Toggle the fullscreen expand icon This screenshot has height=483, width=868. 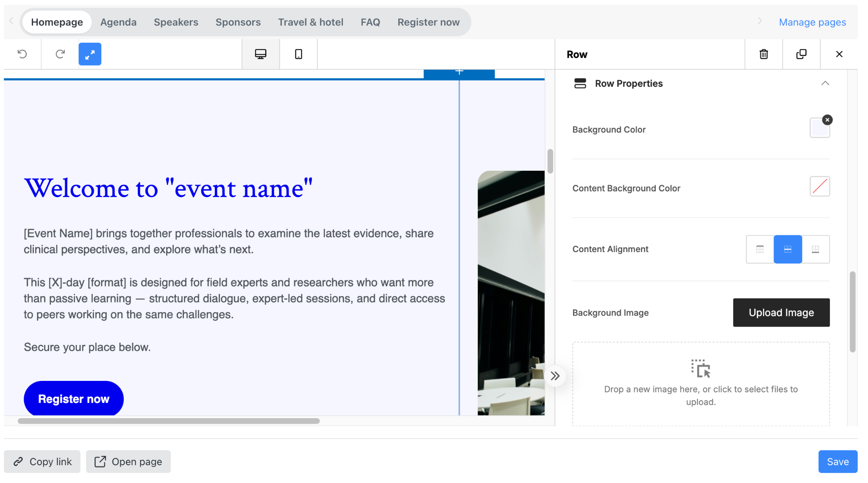(x=90, y=54)
